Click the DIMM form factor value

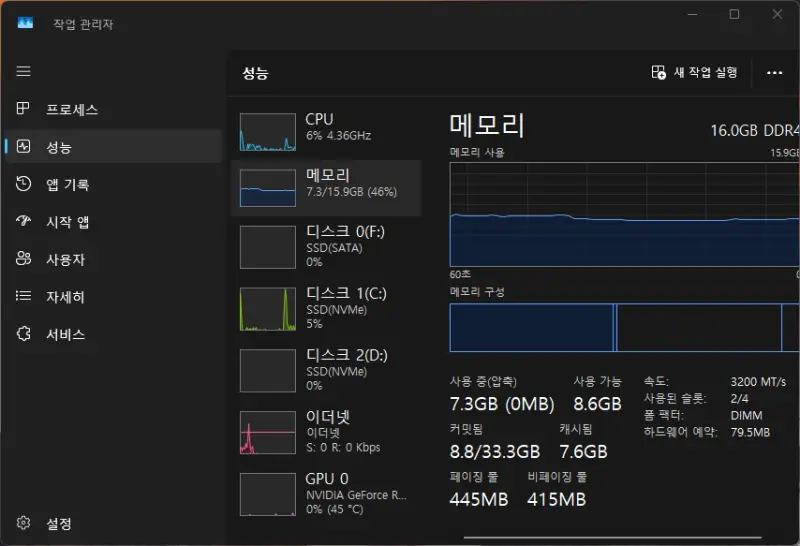pos(746,415)
